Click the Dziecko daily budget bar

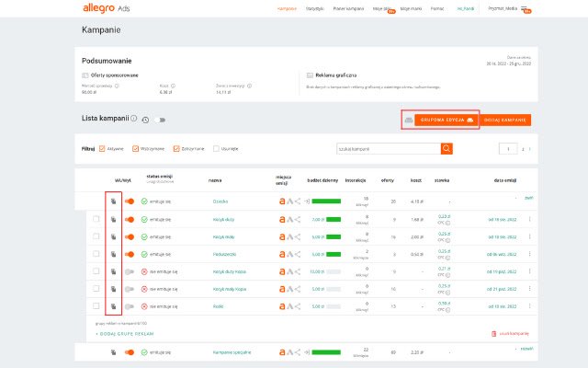tap(326, 201)
